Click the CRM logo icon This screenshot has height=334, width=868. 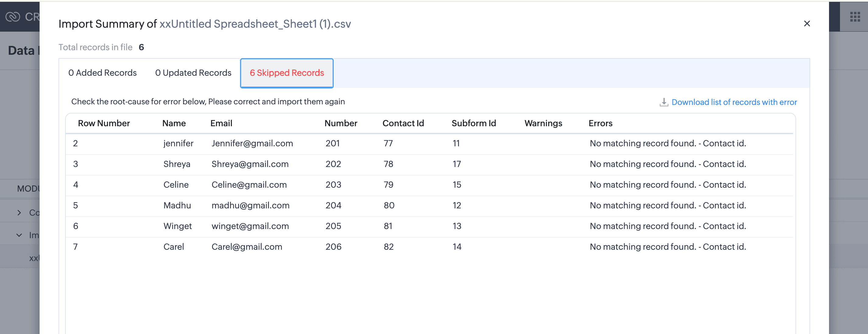pos(13,16)
